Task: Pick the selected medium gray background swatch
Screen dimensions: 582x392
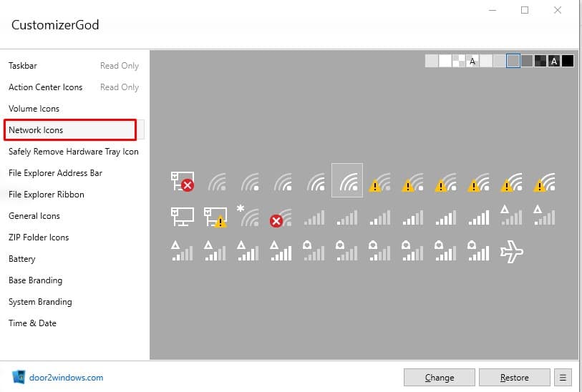Action: tap(513, 61)
